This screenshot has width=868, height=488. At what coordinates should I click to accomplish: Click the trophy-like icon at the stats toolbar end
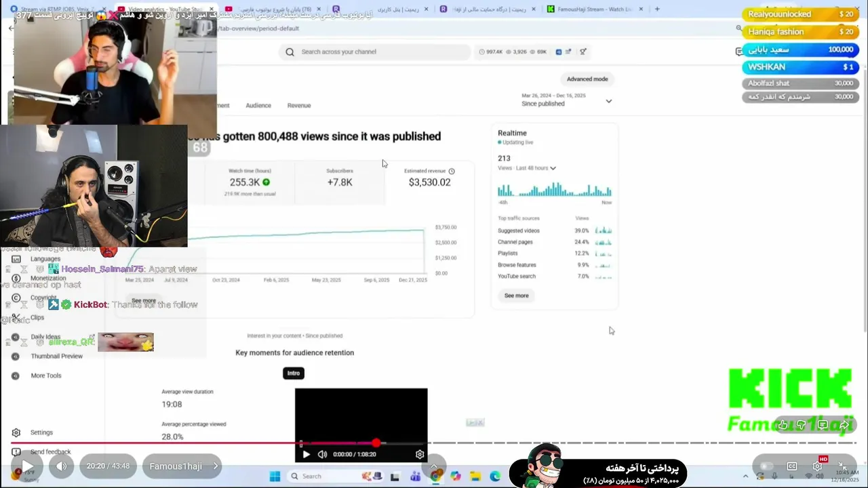pos(583,52)
